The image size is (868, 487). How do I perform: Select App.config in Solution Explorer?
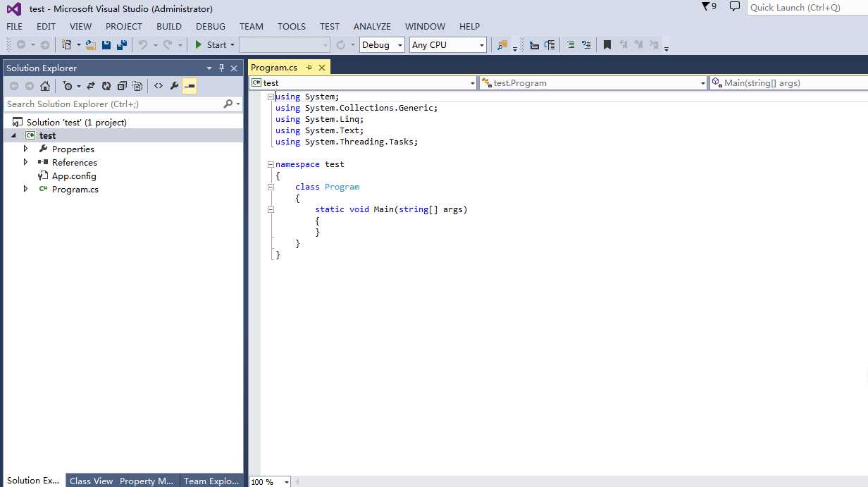[x=74, y=175]
